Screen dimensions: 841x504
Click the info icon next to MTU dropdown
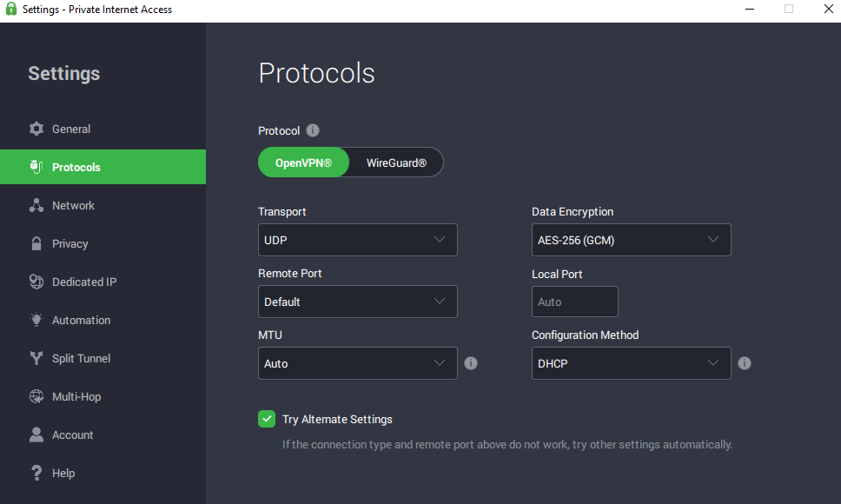(x=471, y=363)
